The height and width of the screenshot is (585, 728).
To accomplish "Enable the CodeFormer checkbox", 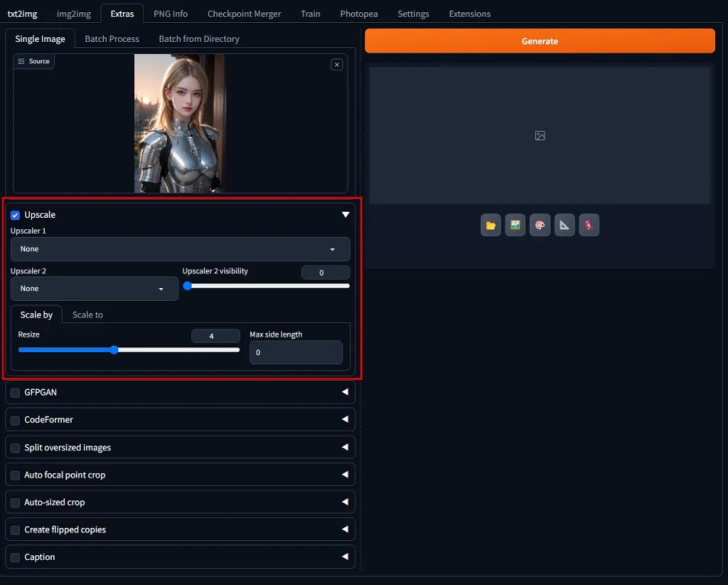I will click(15, 420).
